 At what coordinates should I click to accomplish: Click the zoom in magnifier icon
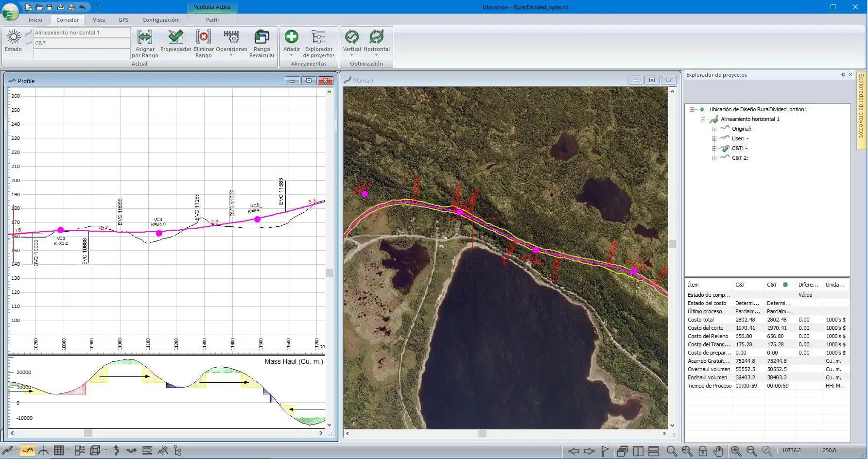click(x=736, y=451)
